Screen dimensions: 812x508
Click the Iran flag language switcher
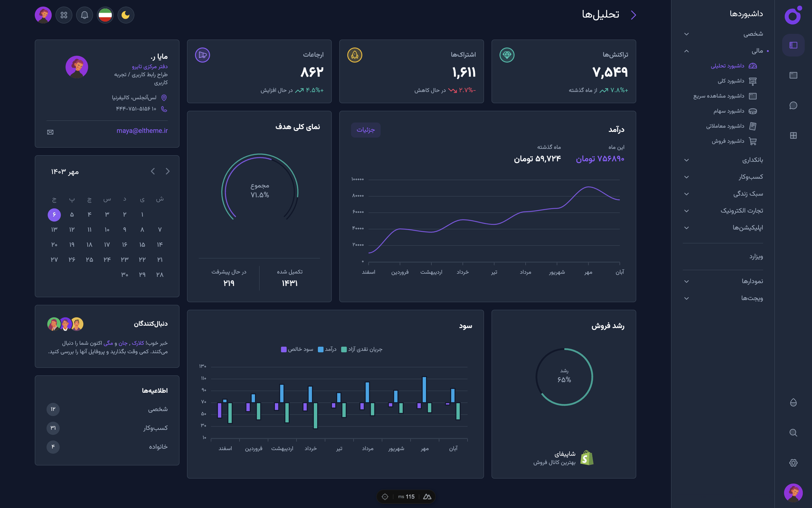click(x=105, y=15)
